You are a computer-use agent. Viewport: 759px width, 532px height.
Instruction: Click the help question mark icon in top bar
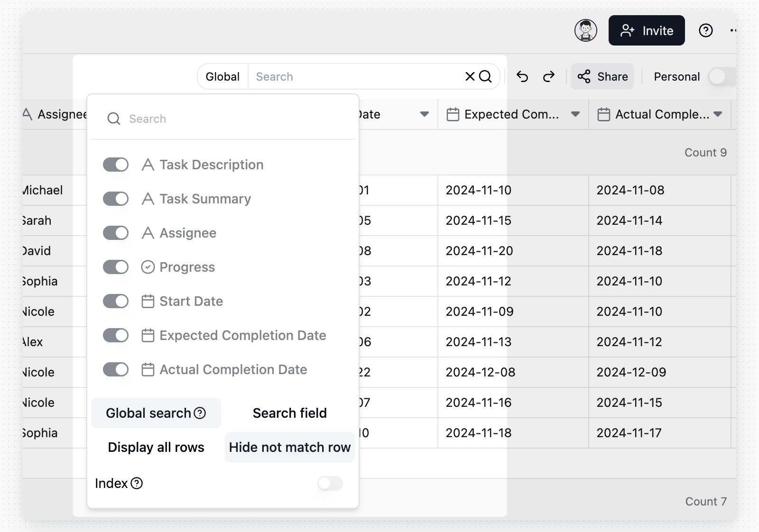point(706,31)
